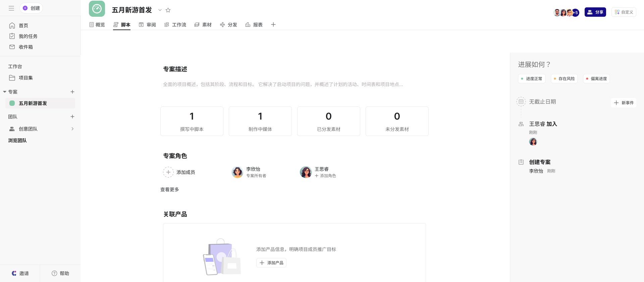The height and width of the screenshot is (282, 644).
Task: Click the 分享 button
Action: [595, 12]
